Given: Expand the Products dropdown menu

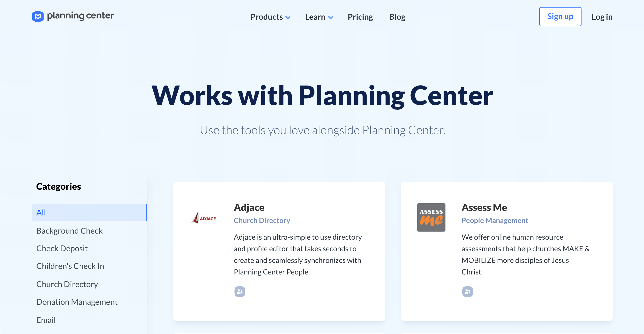Looking at the screenshot, I should coord(270,17).
